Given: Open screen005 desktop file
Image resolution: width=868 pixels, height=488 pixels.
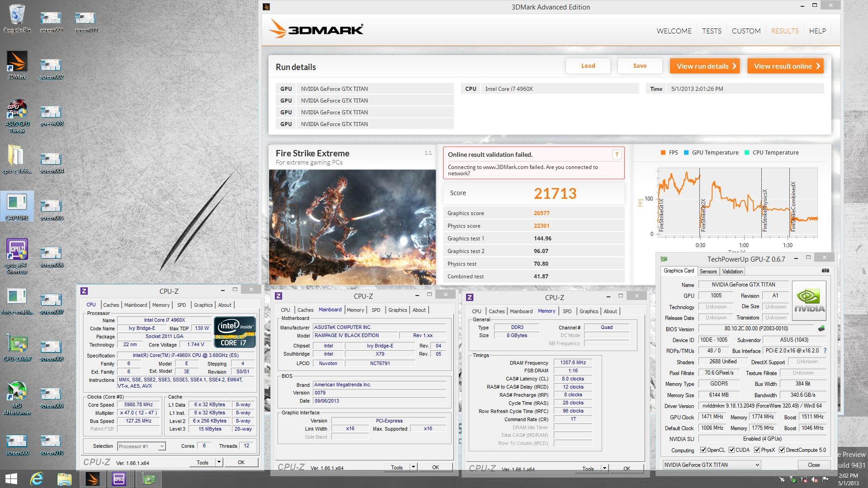Looking at the screenshot, I should point(51,209).
